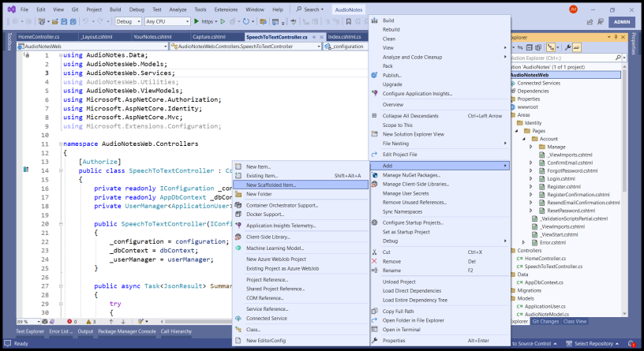Click the Bookmark toolbar icon
This screenshot has height=351, width=644.
[x=348, y=21]
